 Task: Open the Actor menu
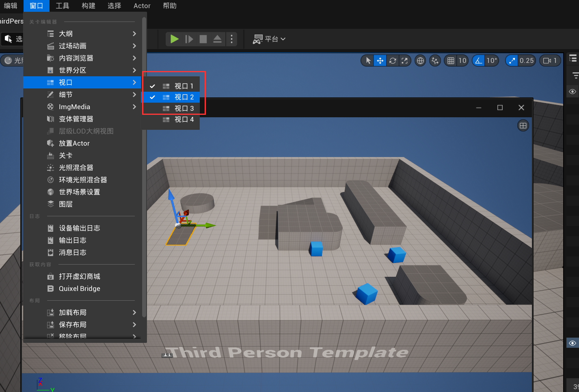(x=142, y=6)
